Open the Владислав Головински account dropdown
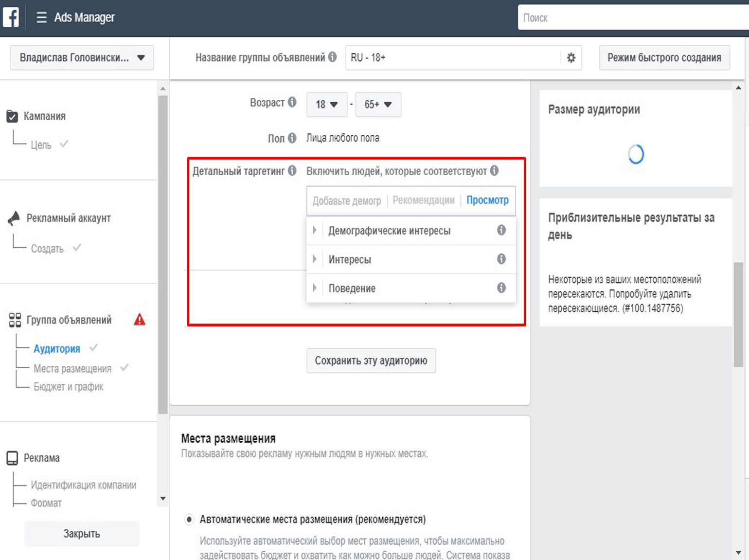 pyautogui.click(x=82, y=58)
